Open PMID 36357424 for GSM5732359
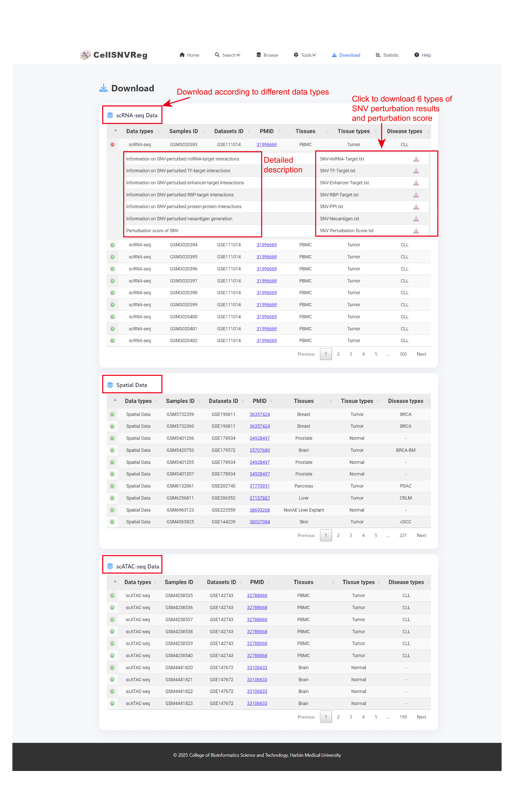 click(x=259, y=414)
